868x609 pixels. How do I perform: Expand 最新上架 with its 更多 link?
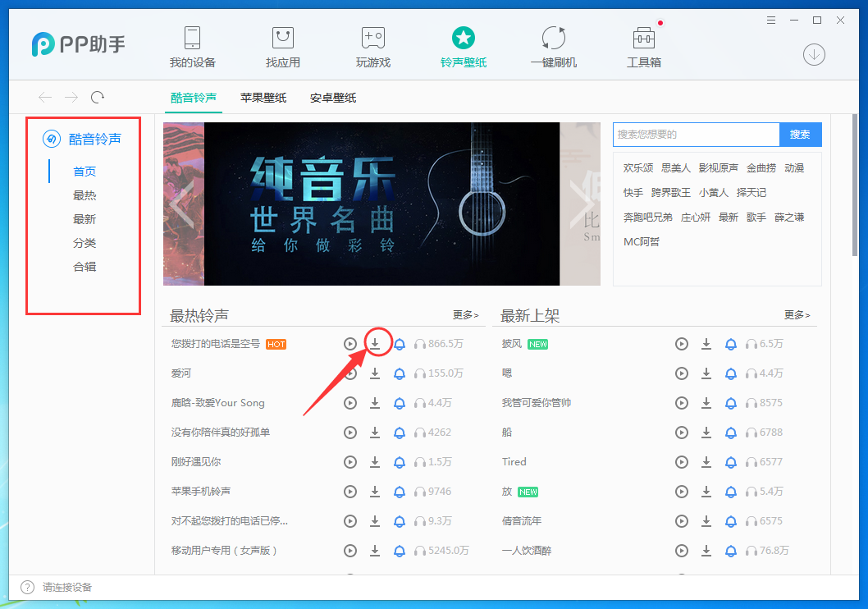[x=795, y=314]
